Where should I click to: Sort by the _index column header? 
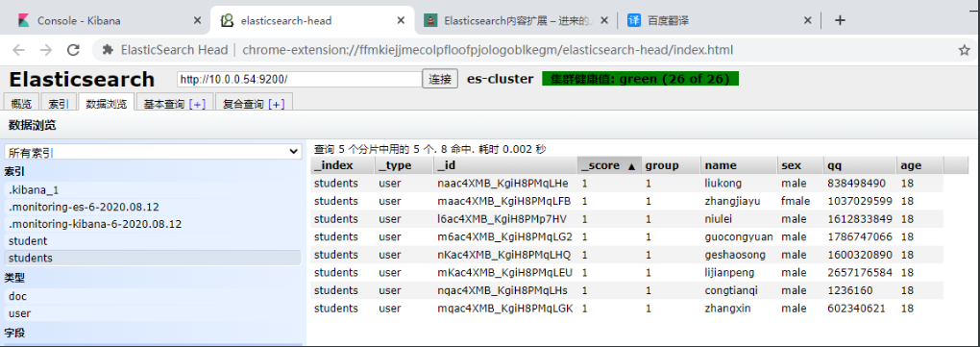click(342, 165)
